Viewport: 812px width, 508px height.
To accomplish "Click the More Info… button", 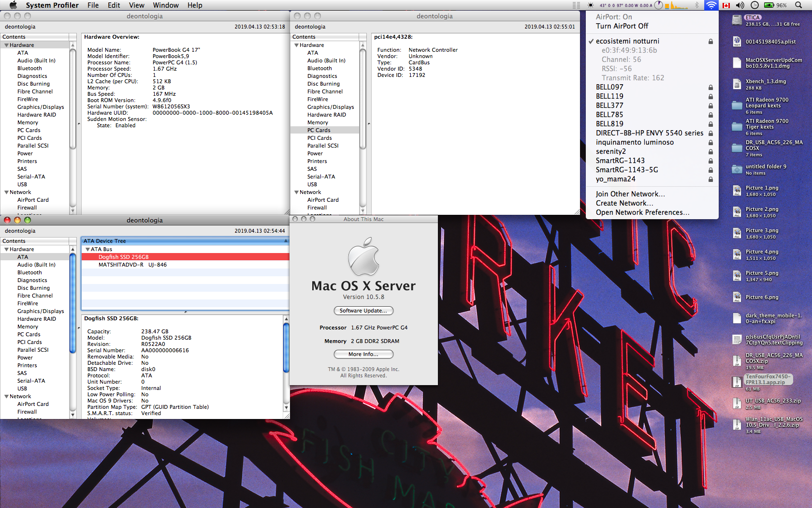I will point(363,354).
